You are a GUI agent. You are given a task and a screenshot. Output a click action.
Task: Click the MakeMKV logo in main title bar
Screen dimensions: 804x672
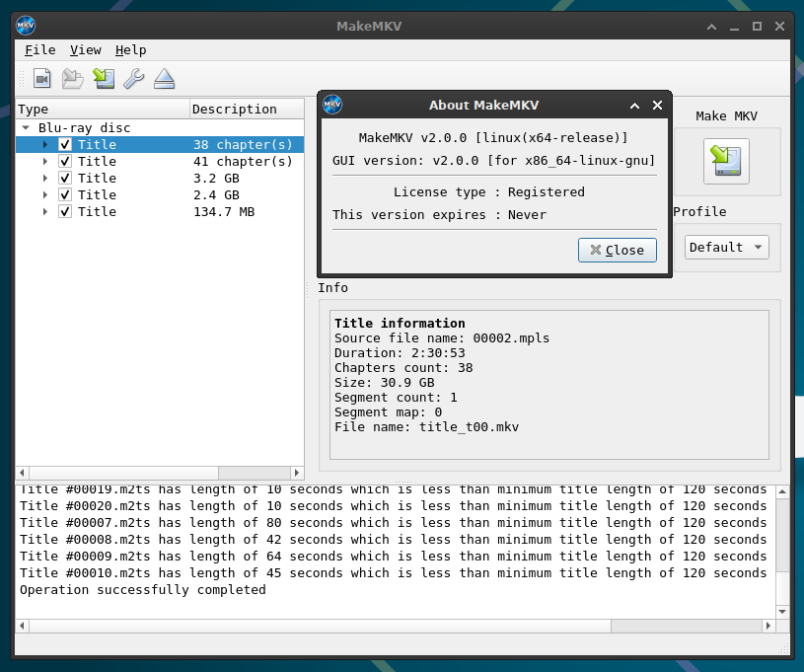click(26, 26)
